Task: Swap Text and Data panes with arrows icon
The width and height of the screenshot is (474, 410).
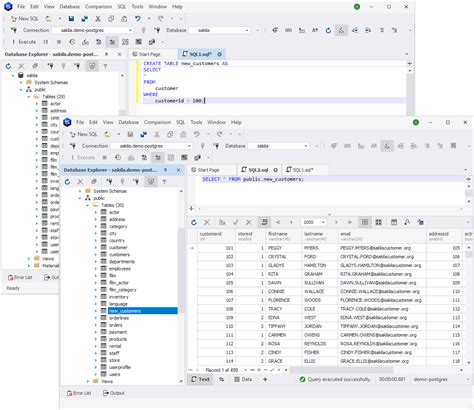Action: point(222,379)
